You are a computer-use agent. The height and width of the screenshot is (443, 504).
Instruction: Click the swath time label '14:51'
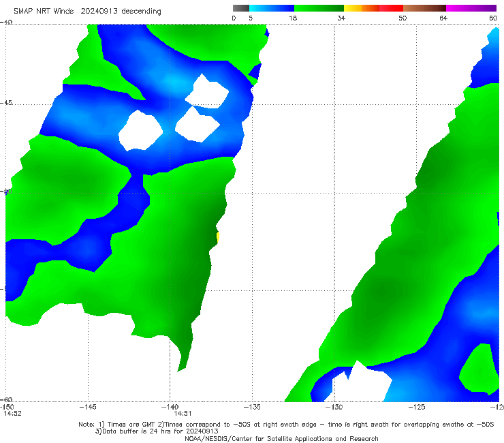(x=183, y=414)
